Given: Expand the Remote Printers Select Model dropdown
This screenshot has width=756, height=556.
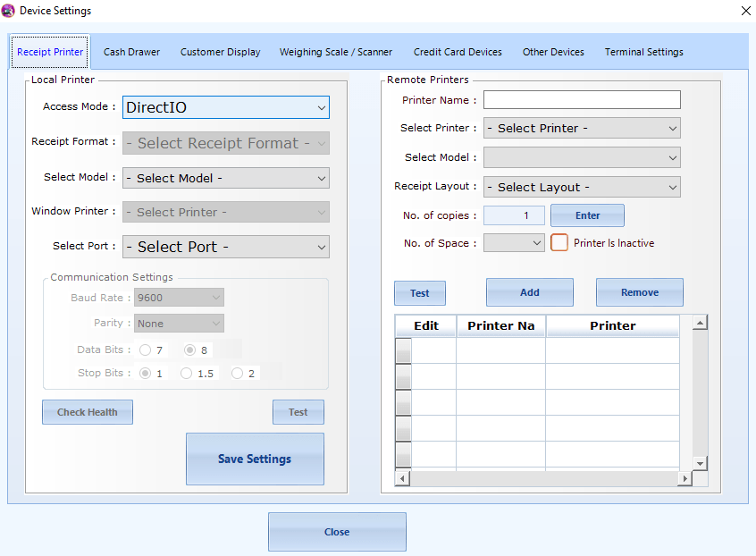Looking at the screenshot, I should (582, 157).
